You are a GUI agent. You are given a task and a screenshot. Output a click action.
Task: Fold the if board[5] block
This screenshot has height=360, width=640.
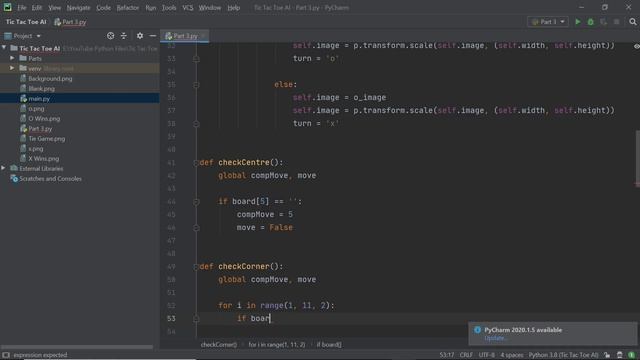coord(196,202)
